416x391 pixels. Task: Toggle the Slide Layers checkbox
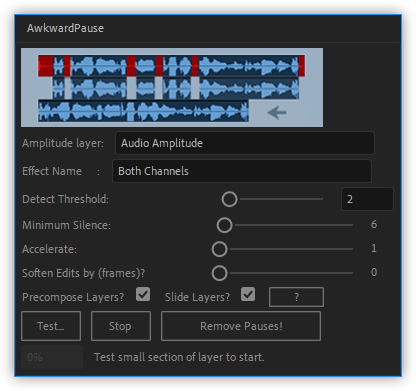point(248,295)
